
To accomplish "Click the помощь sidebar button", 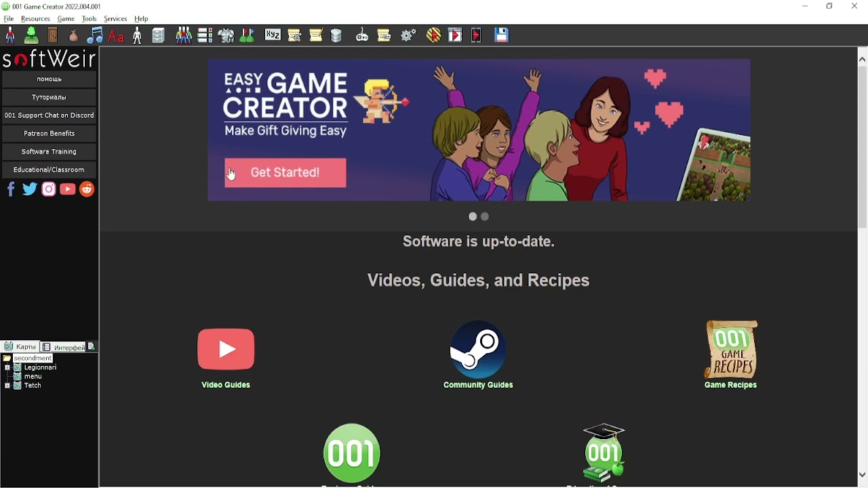I will (x=50, y=79).
